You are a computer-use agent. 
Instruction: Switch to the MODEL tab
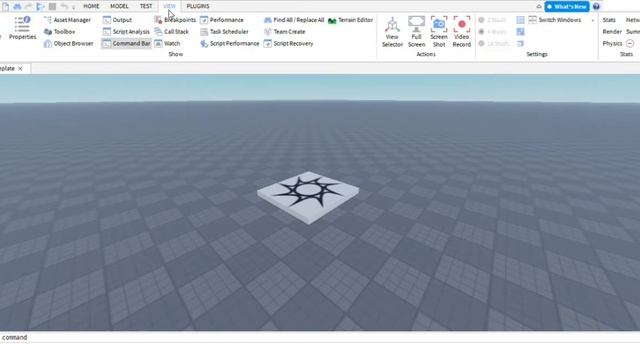[119, 6]
